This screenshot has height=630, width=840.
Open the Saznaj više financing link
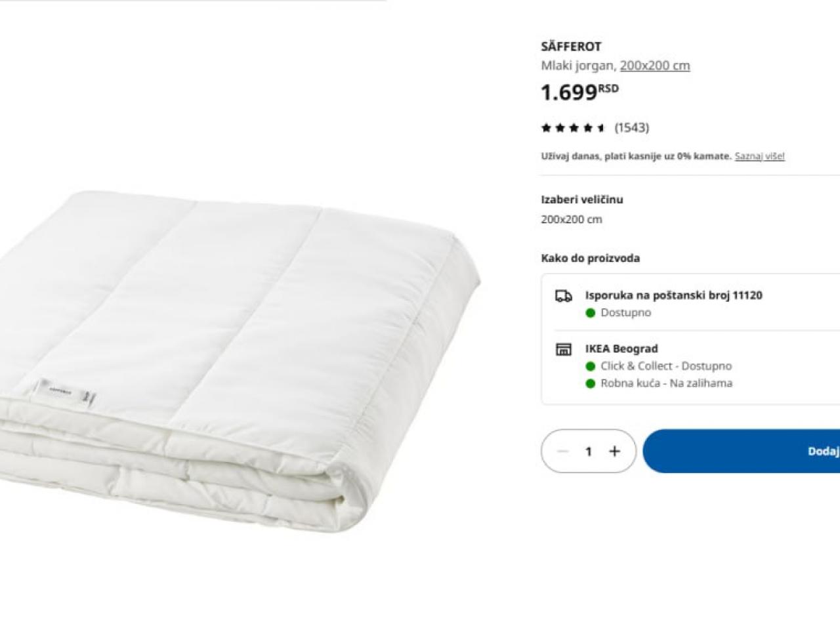(x=759, y=156)
